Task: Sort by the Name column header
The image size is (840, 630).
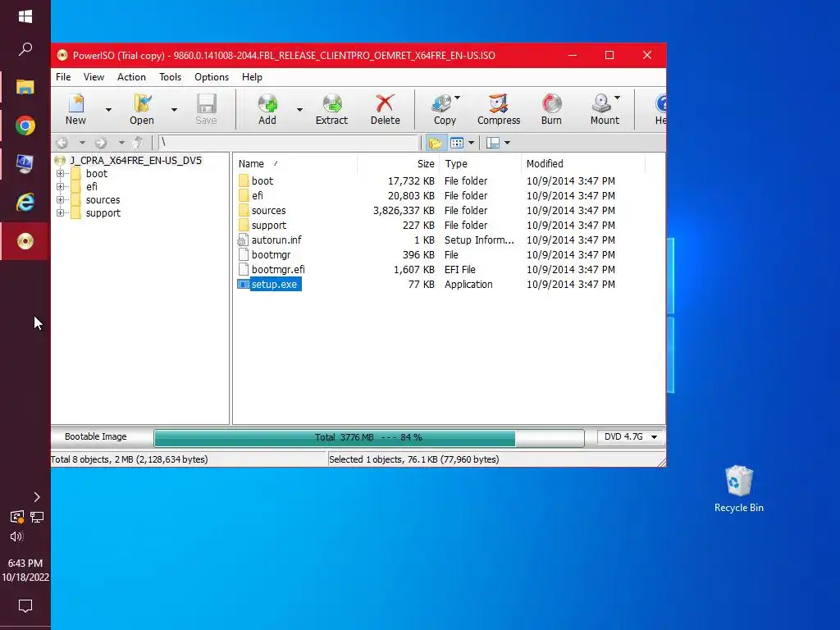Action: [x=295, y=164]
